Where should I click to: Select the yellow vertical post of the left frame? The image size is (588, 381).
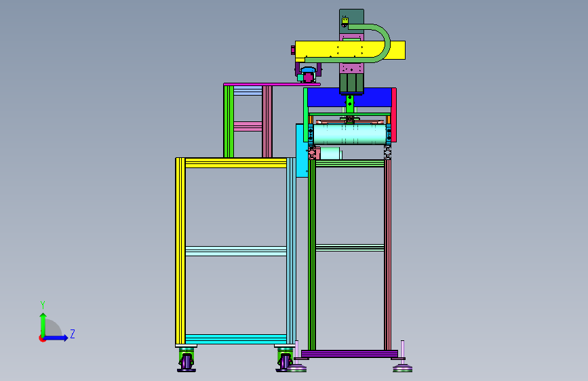(180, 251)
